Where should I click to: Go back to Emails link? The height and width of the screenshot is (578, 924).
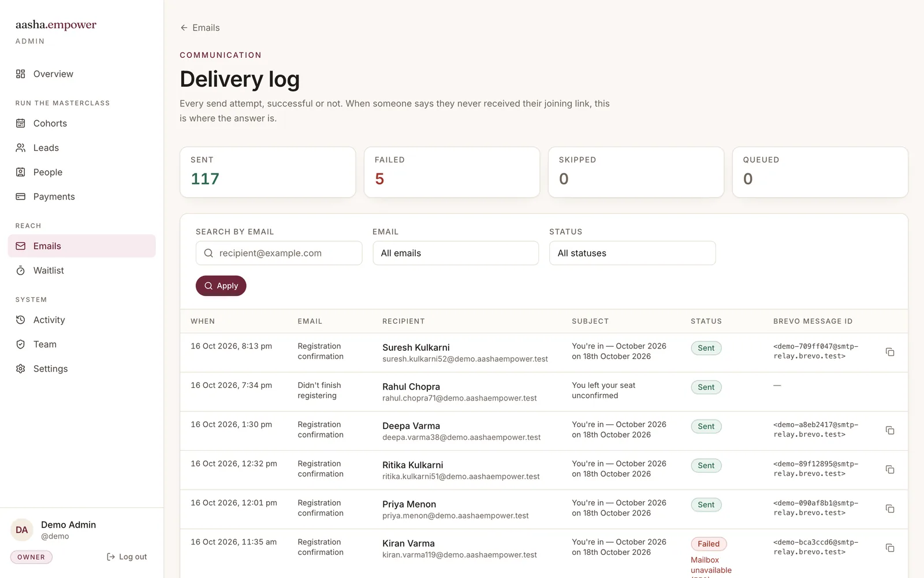tap(200, 28)
